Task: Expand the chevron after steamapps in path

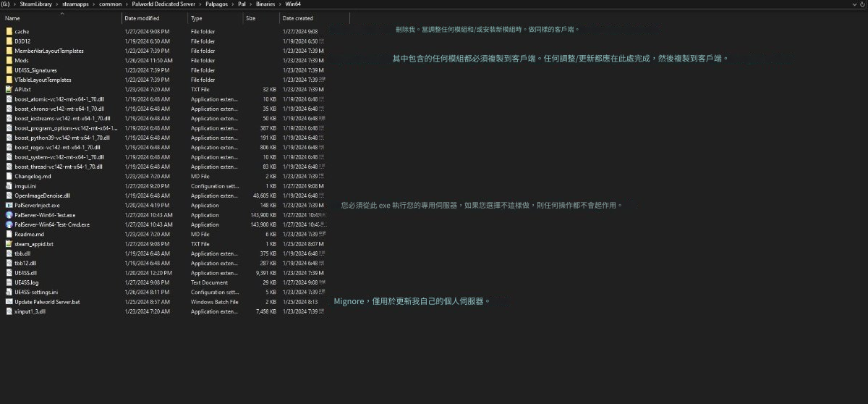Action: [x=92, y=4]
